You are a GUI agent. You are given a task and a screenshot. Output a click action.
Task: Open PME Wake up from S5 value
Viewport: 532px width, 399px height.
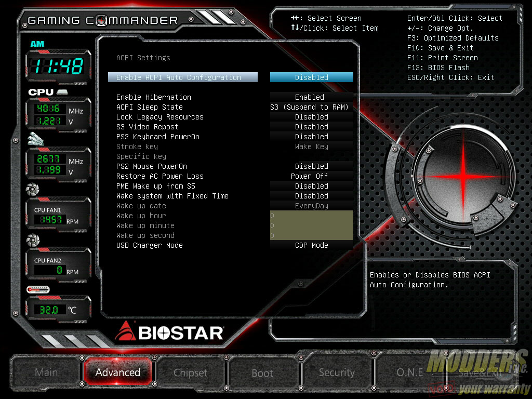[x=312, y=186]
